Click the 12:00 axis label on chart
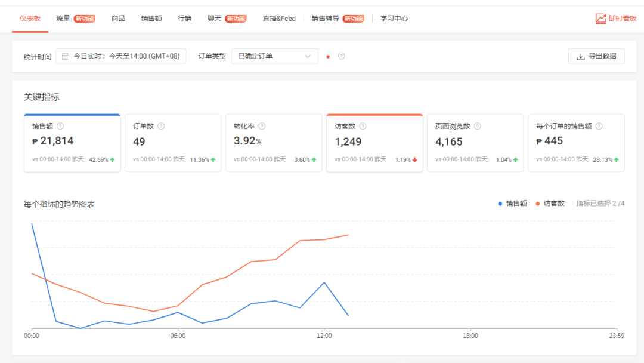This screenshot has width=644, height=363. click(x=324, y=336)
